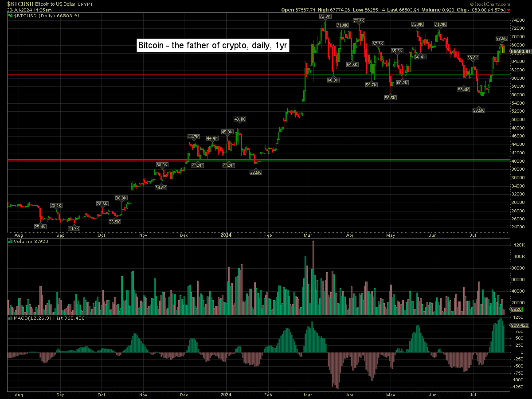Select the chart title annotation text box
Screen dimensions: 532x399
pos(213,45)
